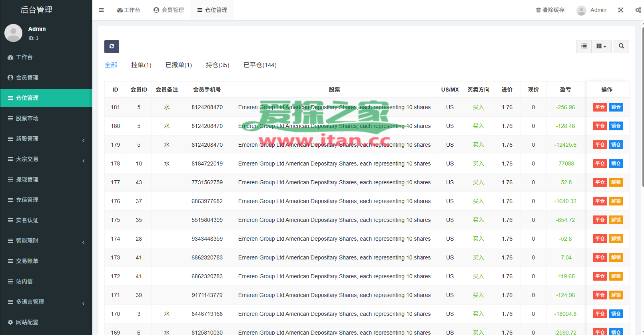
Task: Open the columns grid dropdown
Action: coord(601,46)
